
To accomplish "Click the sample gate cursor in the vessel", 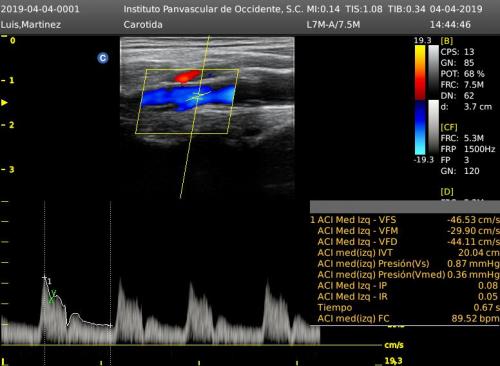I will (x=199, y=95).
